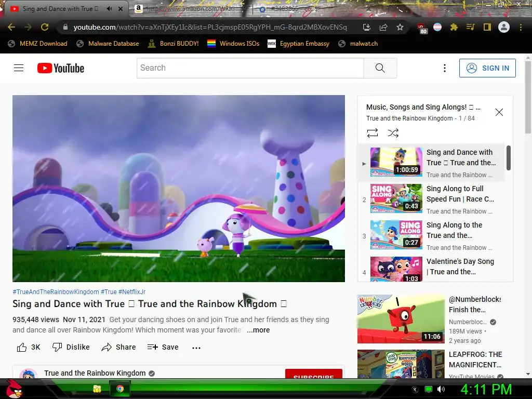
Task: Open the #True hashtag
Action: (x=109, y=292)
